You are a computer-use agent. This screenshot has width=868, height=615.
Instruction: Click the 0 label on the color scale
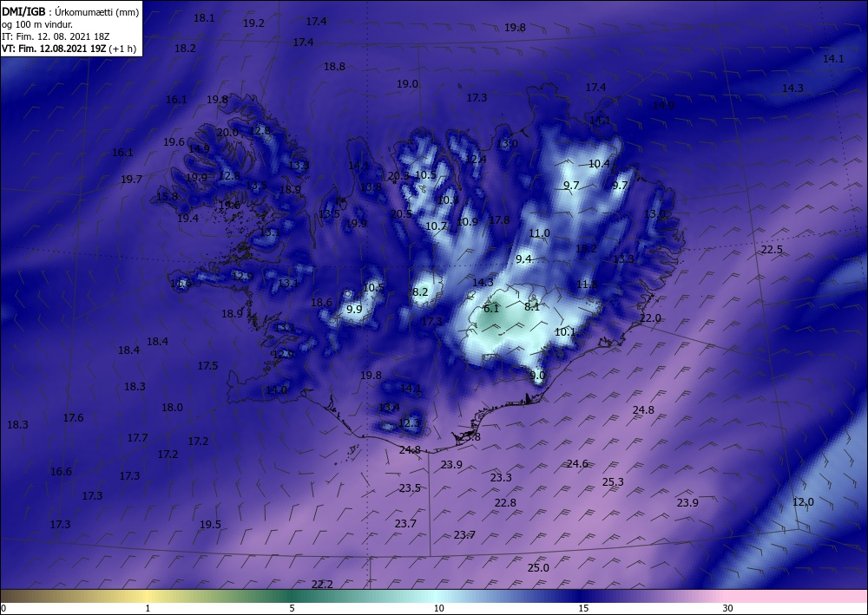(3, 608)
